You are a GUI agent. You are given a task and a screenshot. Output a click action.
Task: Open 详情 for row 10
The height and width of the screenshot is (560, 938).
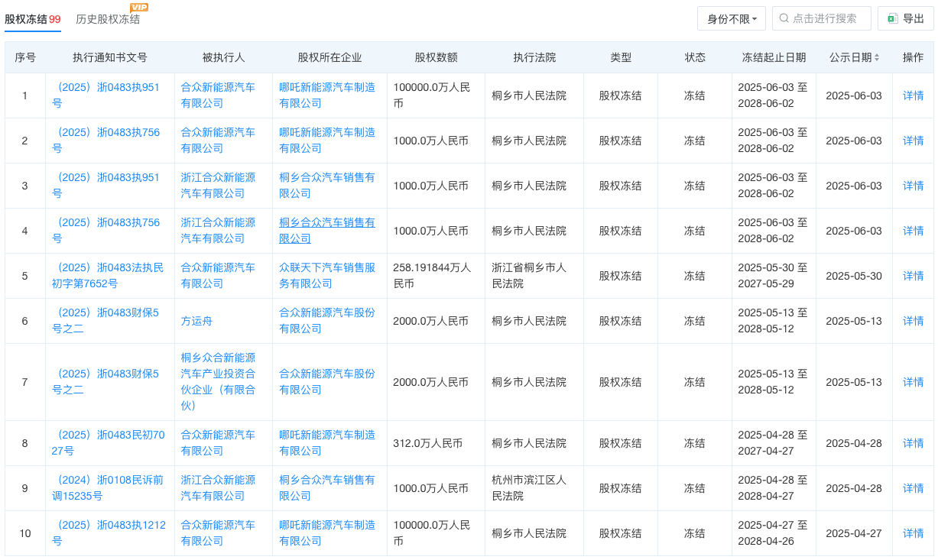[913, 533]
